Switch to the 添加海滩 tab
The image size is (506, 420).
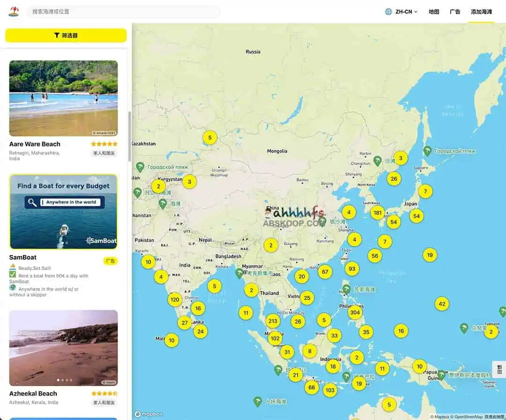click(481, 11)
